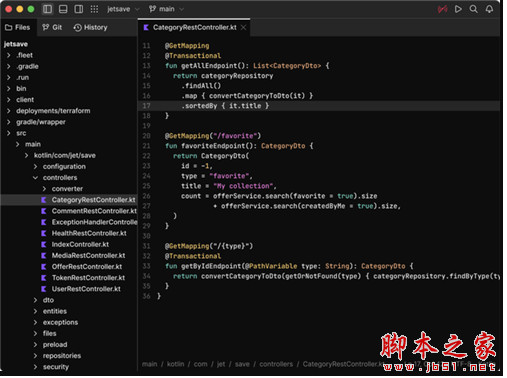Click Kotlin icon beside UserRestController.kt

click(44, 289)
